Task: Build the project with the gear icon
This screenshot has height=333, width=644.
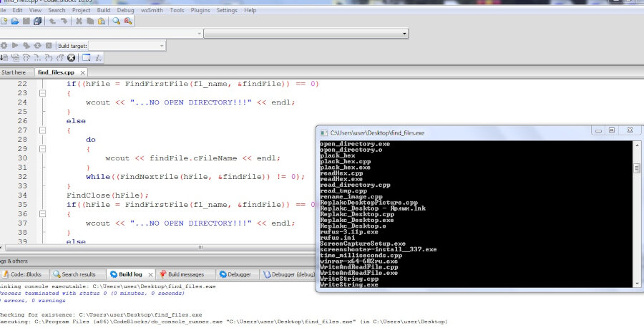Action: click(4, 45)
